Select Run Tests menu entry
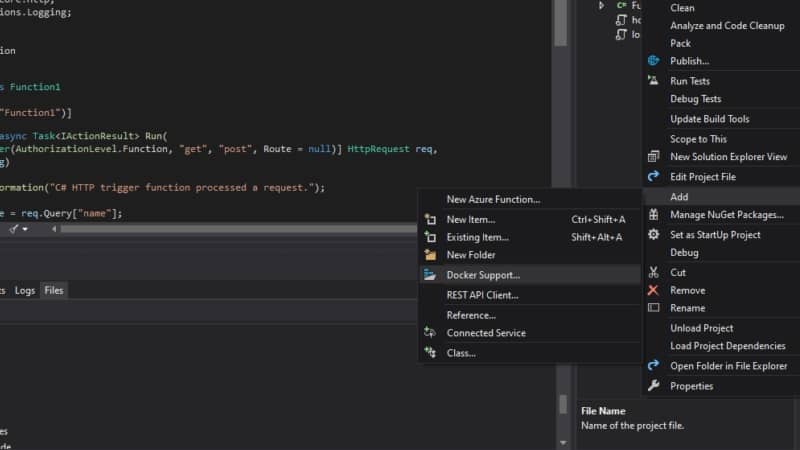This screenshot has height=450, width=800. (690, 81)
